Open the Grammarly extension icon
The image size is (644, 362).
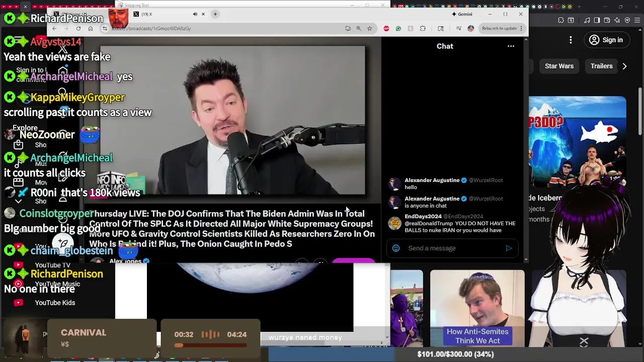pyautogui.click(x=398, y=29)
